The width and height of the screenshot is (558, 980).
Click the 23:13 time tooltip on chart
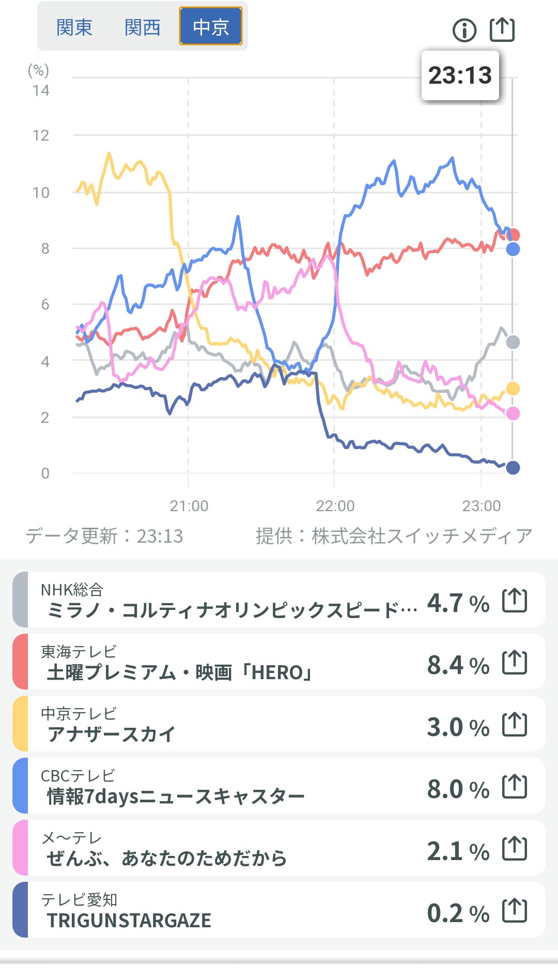[460, 75]
